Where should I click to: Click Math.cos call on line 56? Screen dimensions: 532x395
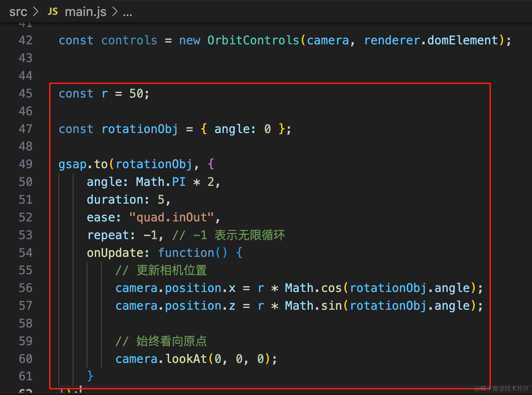tap(313, 288)
